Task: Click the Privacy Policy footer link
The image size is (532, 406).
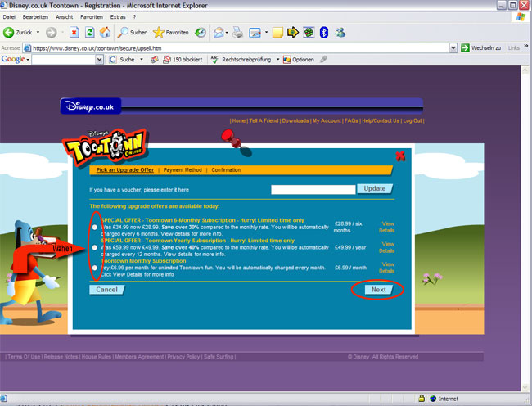Action: point(183,357)
